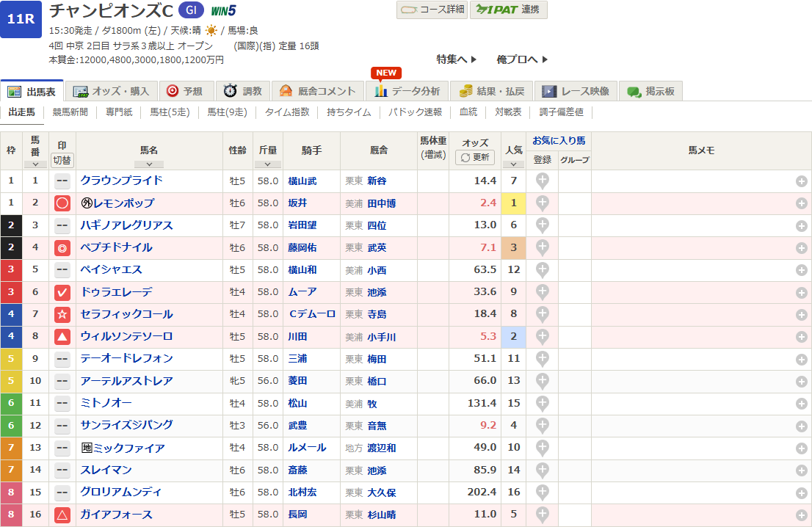This screenshot has height=527, width=812.
Task: Toggle the 切替 mark switch button
Action: [x=62, y=159]
